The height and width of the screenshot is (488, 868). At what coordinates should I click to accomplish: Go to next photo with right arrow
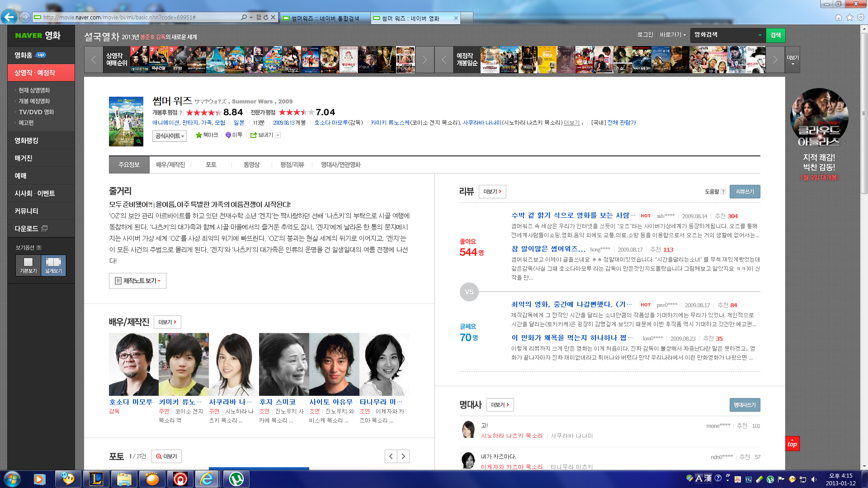[x=403, y=456]
